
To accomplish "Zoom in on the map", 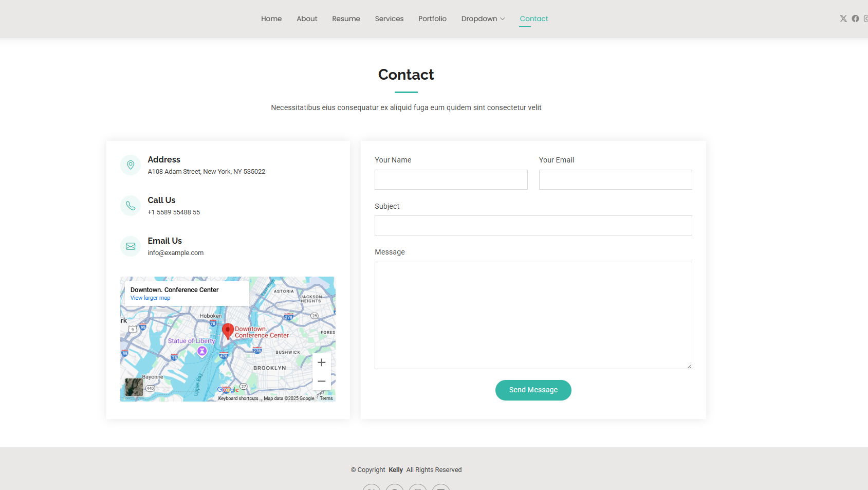I will (322, 362).
